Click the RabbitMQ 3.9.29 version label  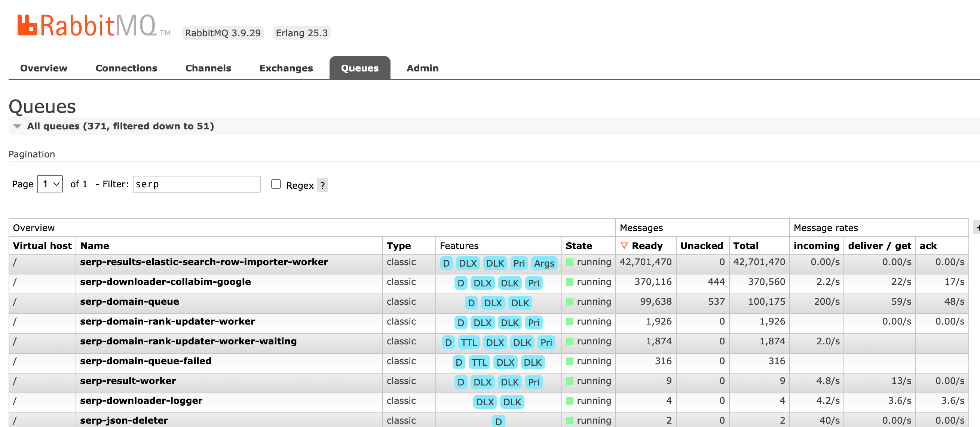pyautogui.click(x=223, y=33)
